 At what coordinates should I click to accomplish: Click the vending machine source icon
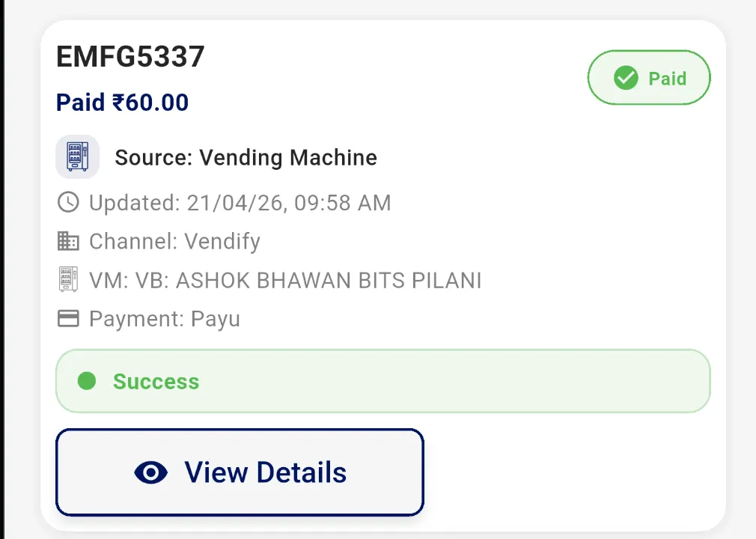pos(78,157)
